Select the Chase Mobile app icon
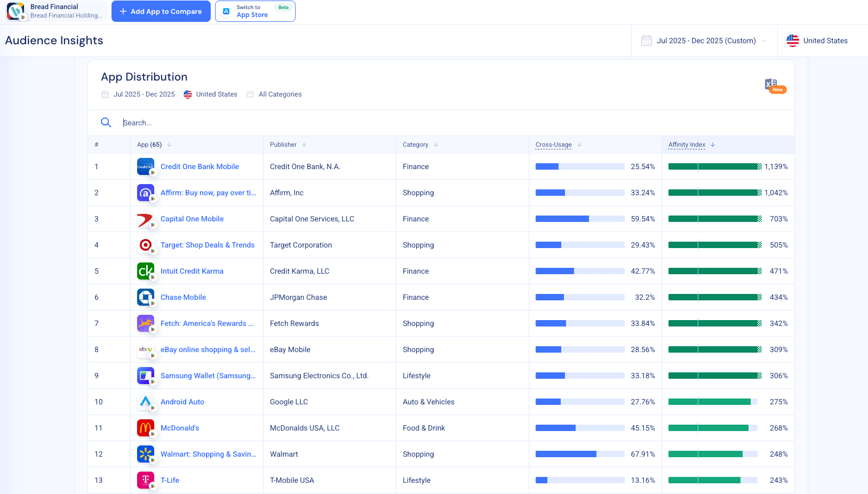The height and width of the screenshot is (494, 868). click(x=146, y=297)
